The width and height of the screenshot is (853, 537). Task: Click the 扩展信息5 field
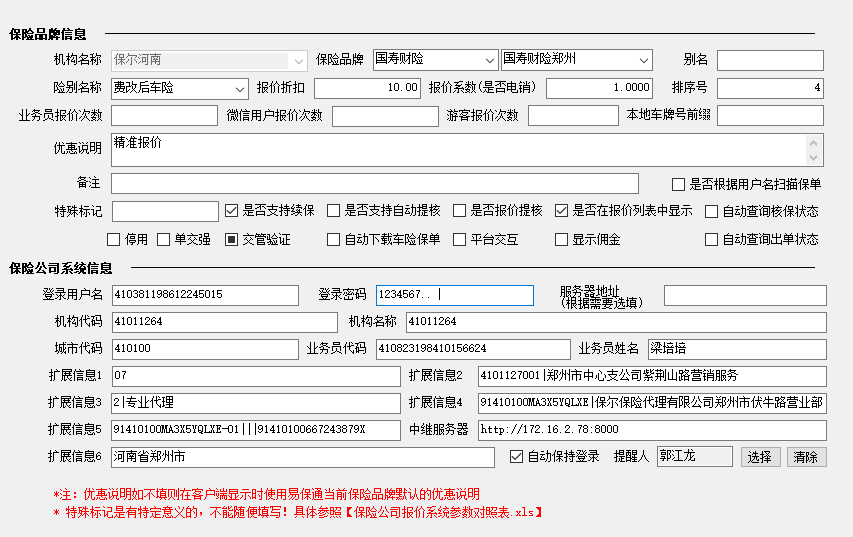click(256, 430)
